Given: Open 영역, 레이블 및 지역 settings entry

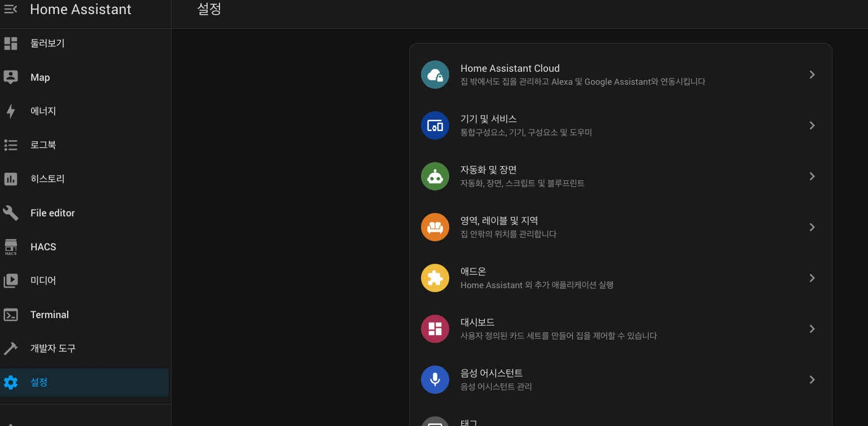Looking at the screenshot, I should pyautogui.click(x=499, y=221).
